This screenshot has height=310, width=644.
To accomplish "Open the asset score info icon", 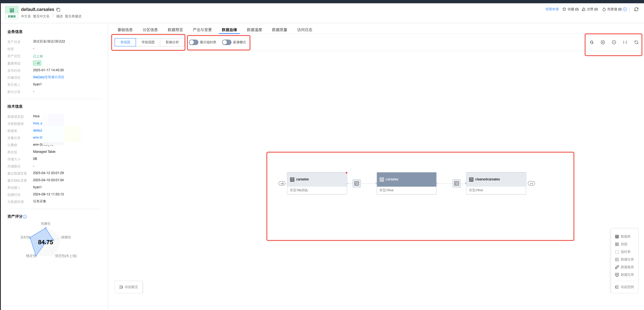I will [25, 217].
